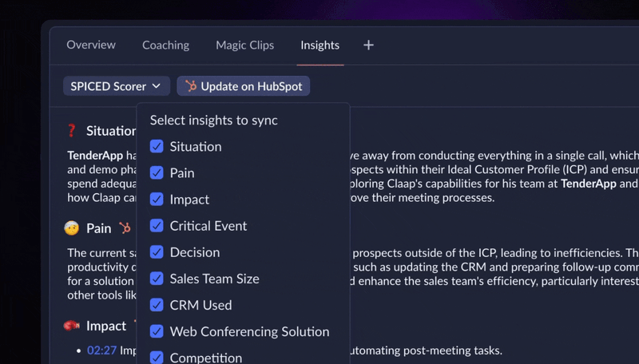This screenshot has width=639, height=364.
Task: Toggle the Critical Event checkbox
Action: point(157,226)
